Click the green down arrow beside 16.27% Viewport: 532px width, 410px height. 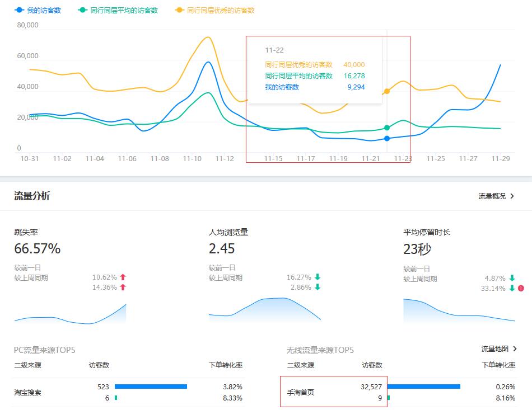(317, 277)
